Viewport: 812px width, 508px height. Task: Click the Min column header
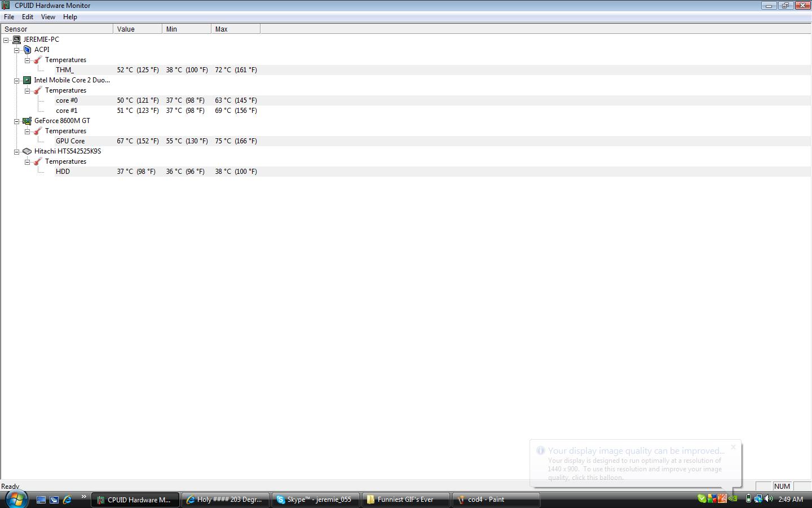point(187,29)
